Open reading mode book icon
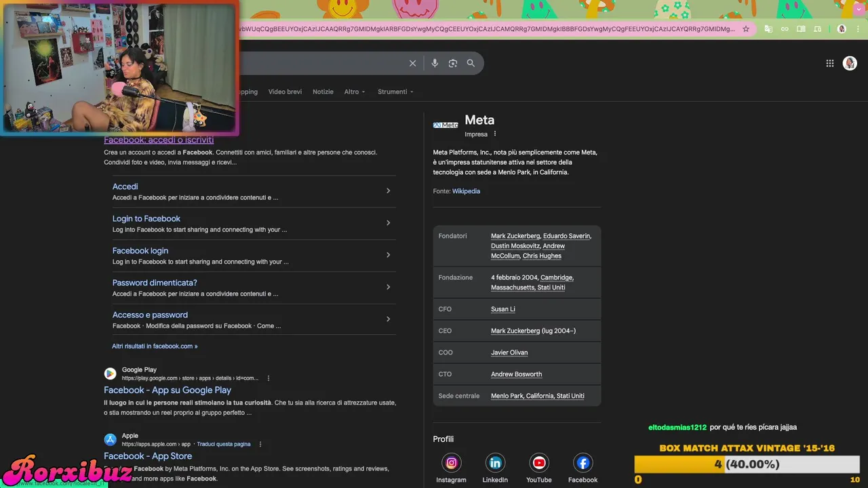868x488 pixels. click(x=801, y=29)
